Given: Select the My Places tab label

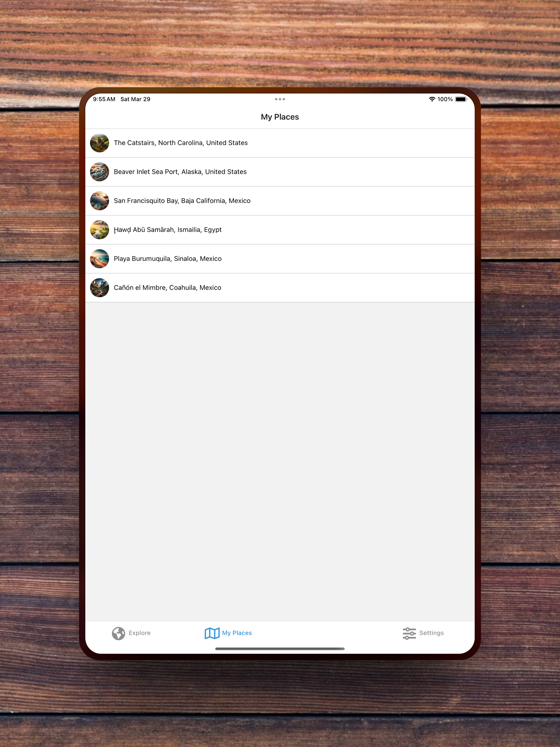Looking at the screenshot, I should coord(237,633).
